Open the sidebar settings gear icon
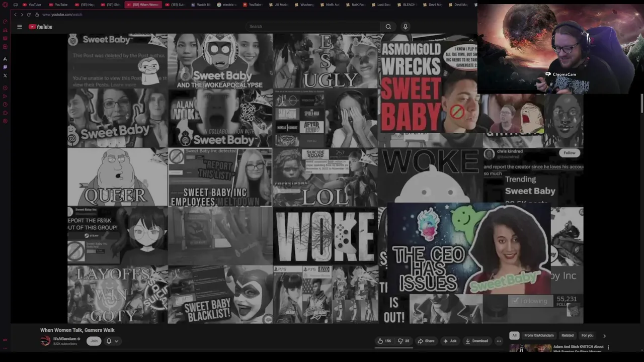This screenshot has height=362, width=644. tap(5, 121)
